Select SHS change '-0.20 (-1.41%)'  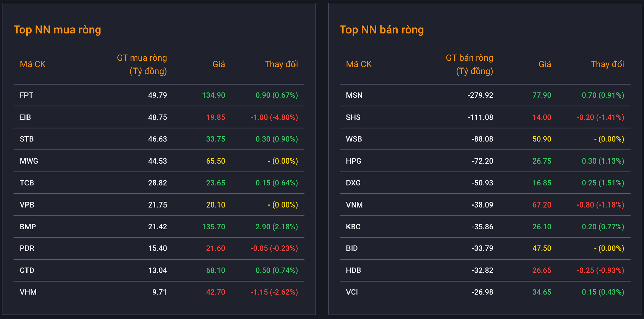point(600,117)
